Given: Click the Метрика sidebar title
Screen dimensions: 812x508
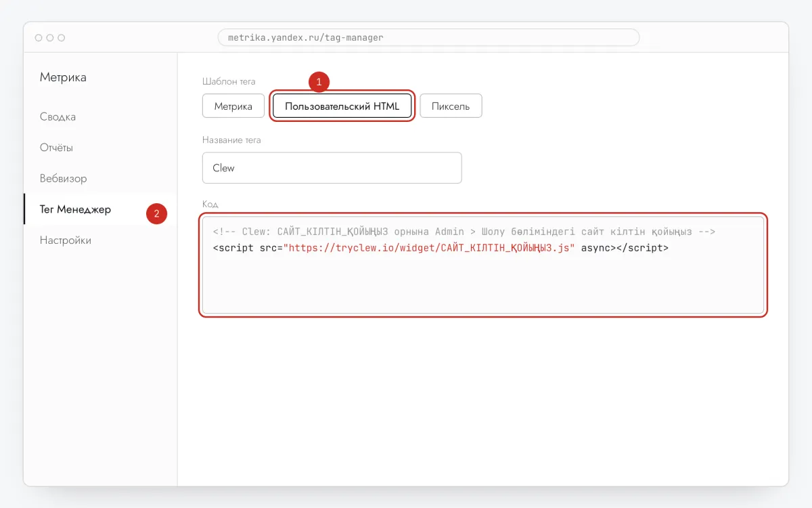Looking at the screenshot, I should click(63, 77).
